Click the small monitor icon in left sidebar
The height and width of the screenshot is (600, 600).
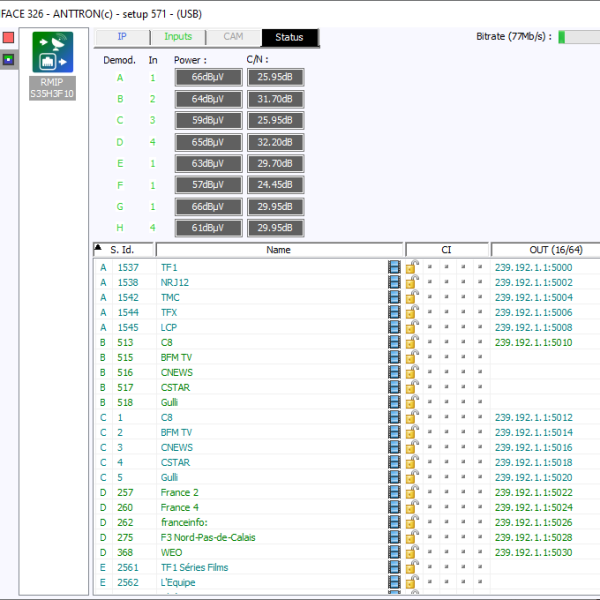point(9,59)
